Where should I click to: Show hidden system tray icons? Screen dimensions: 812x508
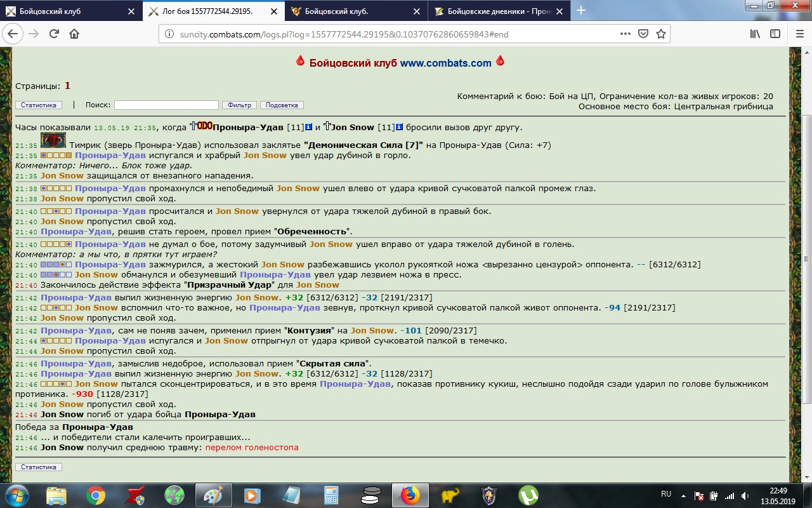tap(683, 495)
